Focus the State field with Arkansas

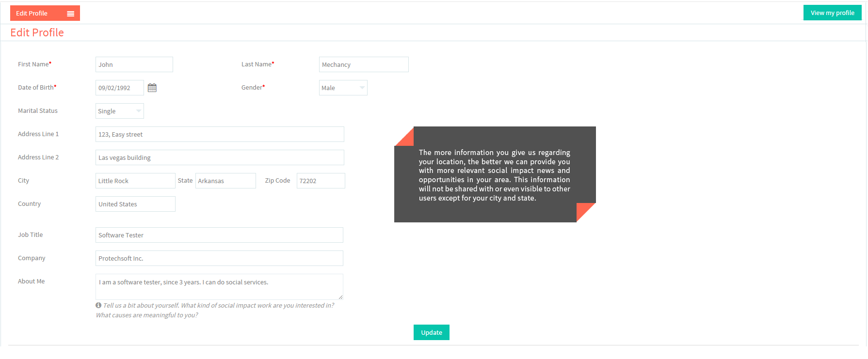tap(225, 181)
